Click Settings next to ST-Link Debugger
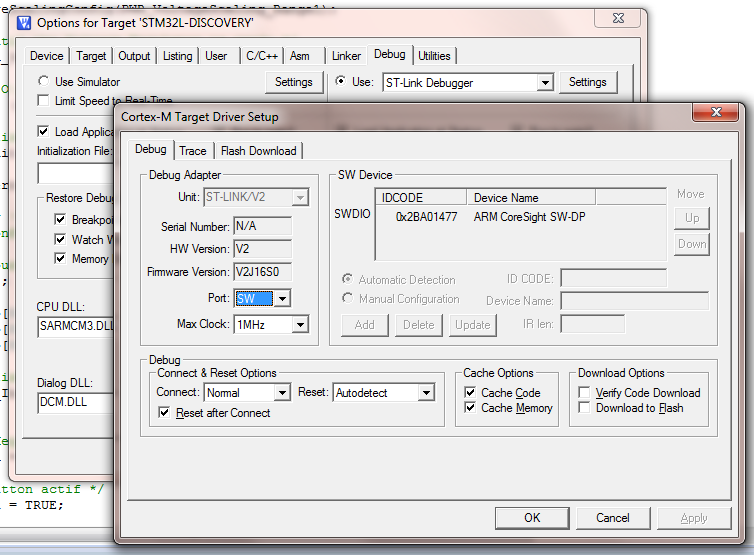This screenshot has height=555, width=754. [588, 82]
